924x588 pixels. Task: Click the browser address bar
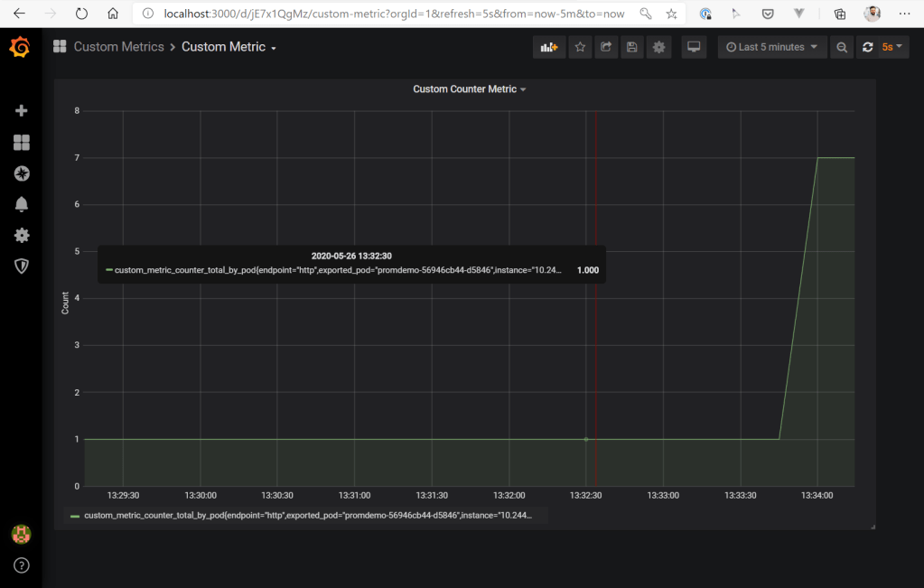393,14
